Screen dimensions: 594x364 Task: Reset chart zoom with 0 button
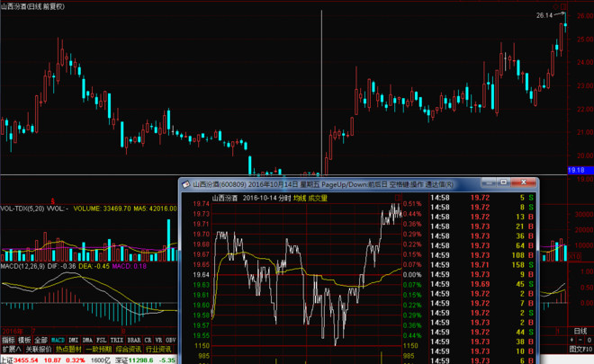pyautogui.click(x=589, y=340)
